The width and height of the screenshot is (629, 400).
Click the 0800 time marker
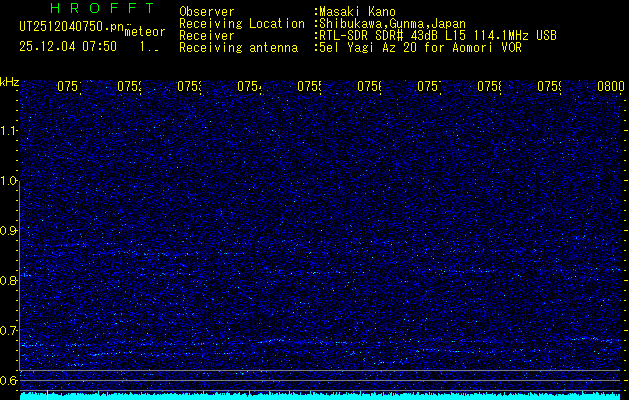(609, 87)
